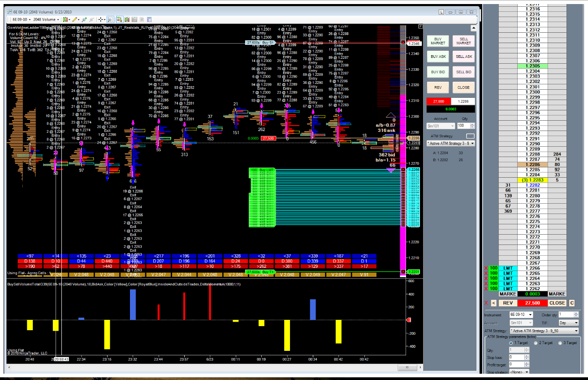Open the Indicators dialog icon

pos(127,20)
